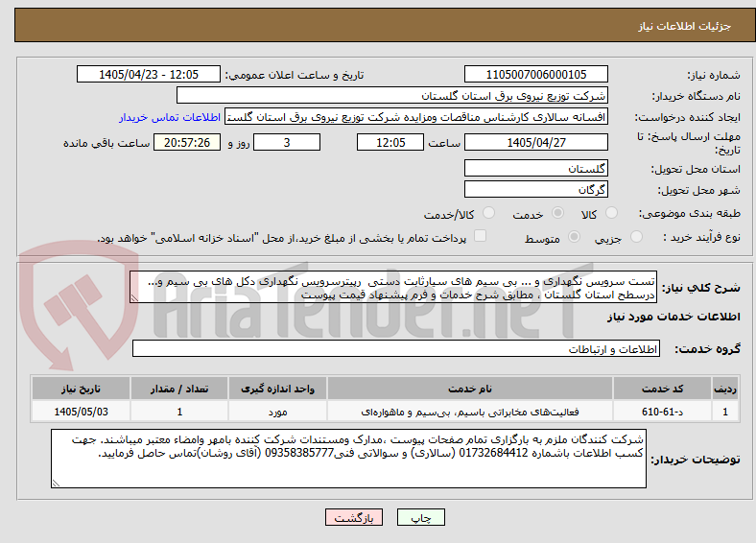Click the resize grip of buyer notes area

[56, 484]
